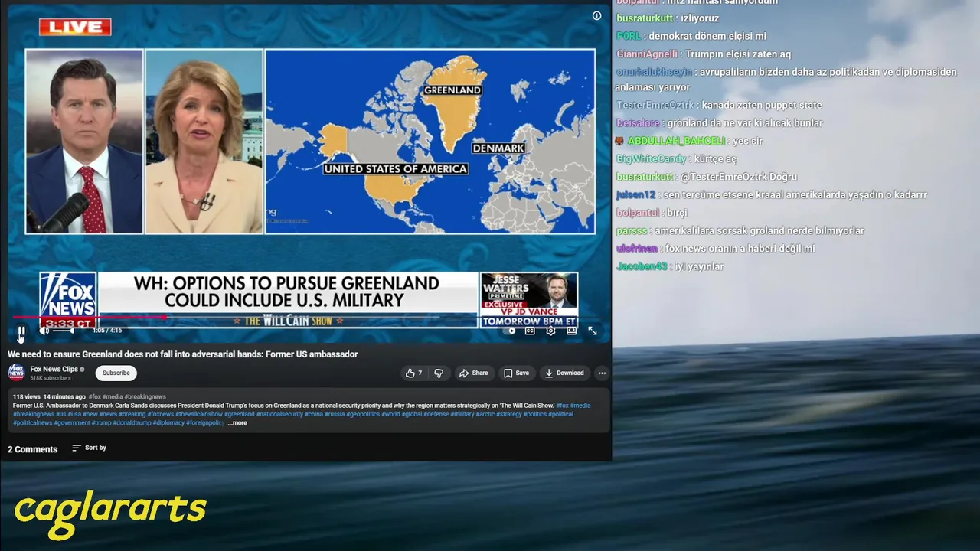Click the #foreignpolicy hashtag
The image size is (980, 551).
(204, 423)
